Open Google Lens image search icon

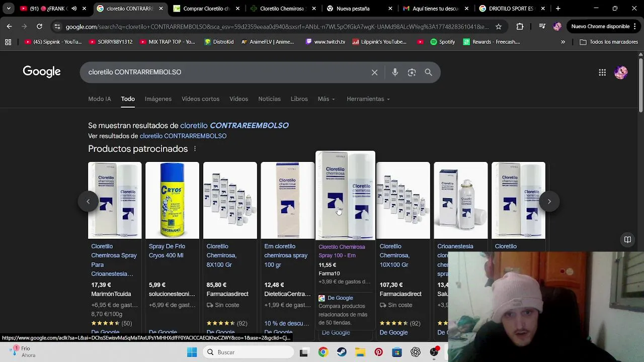click(x=412, y=72)
